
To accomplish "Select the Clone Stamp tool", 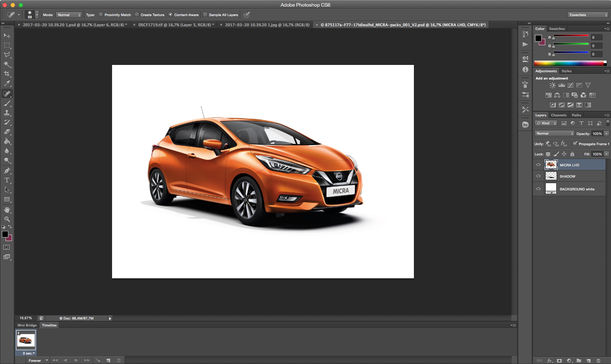I will coord(7,113).
